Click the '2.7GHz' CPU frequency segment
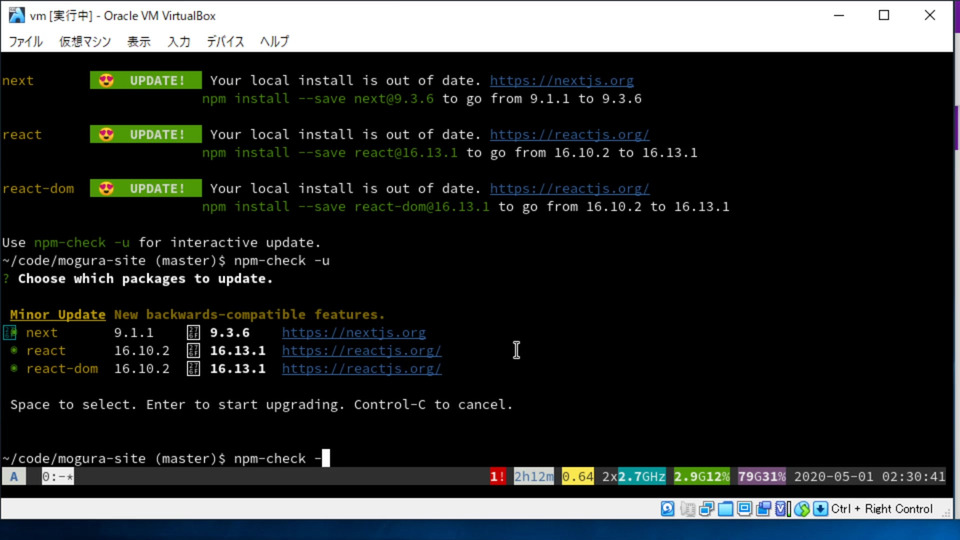Viewport: 960px width, 540px height. click(641, 476)
